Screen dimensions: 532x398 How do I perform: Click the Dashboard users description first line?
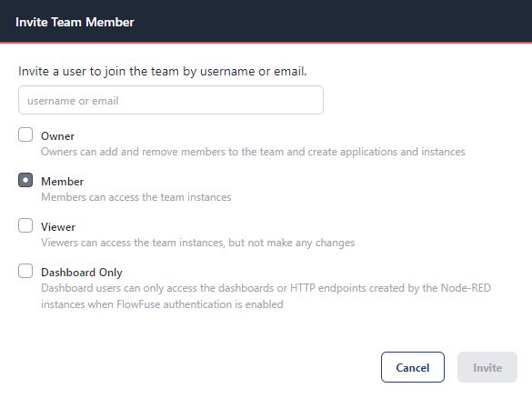pos(266,288)
